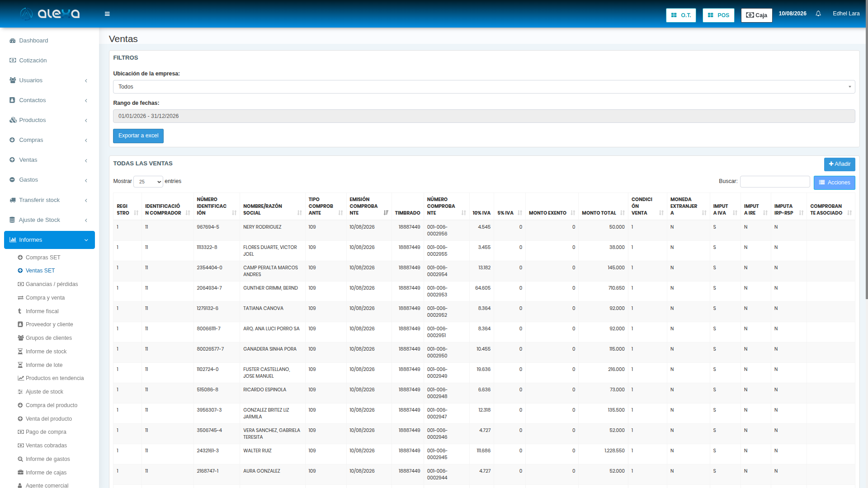Toggle the hamburger sidebar menu icon
The width and height of the screenshot is (868, 488).
coord(107,14)
